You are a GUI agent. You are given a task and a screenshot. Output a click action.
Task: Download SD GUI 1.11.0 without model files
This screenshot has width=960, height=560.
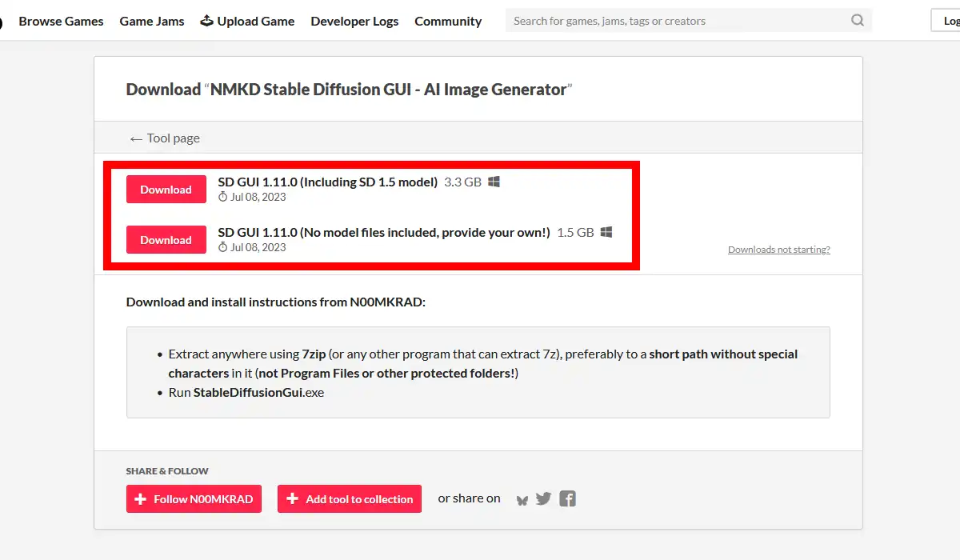tap(166, 240)
